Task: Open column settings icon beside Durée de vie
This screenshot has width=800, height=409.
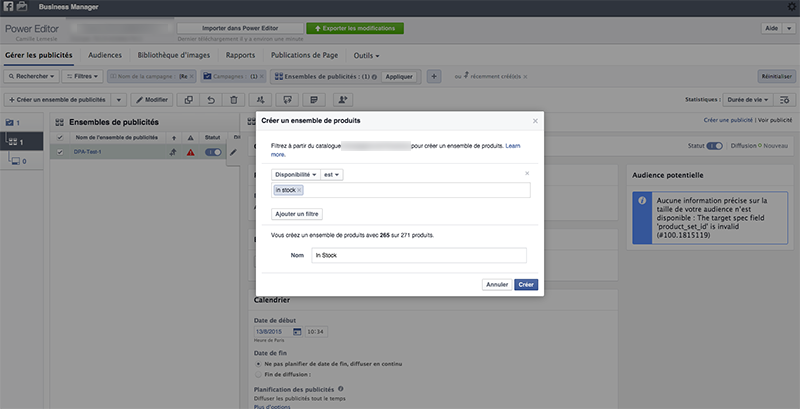Action: pyautogui.click(x=785, y=100)
